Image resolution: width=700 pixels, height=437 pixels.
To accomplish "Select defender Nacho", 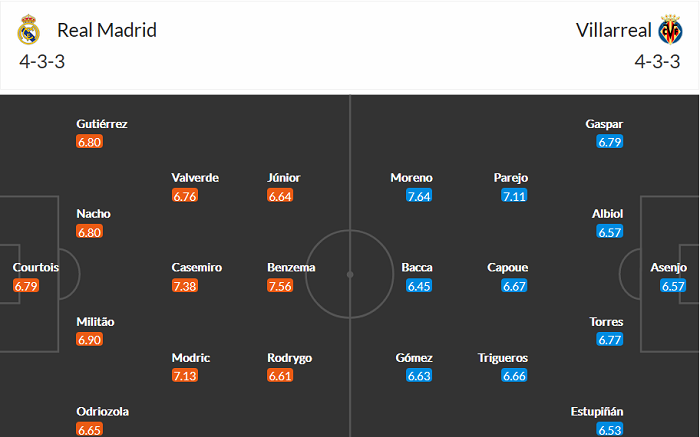I will (93, 214).
